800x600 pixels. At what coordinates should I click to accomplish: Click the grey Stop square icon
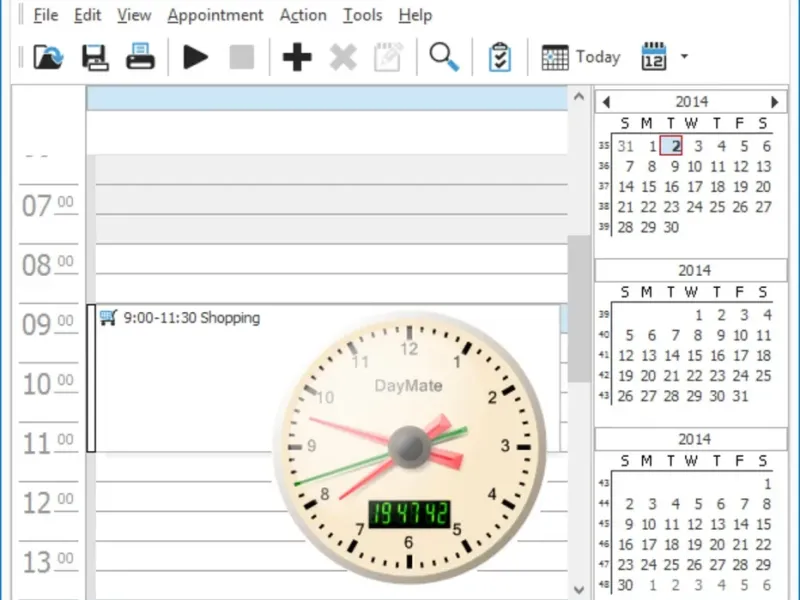(x=242, y=57)
